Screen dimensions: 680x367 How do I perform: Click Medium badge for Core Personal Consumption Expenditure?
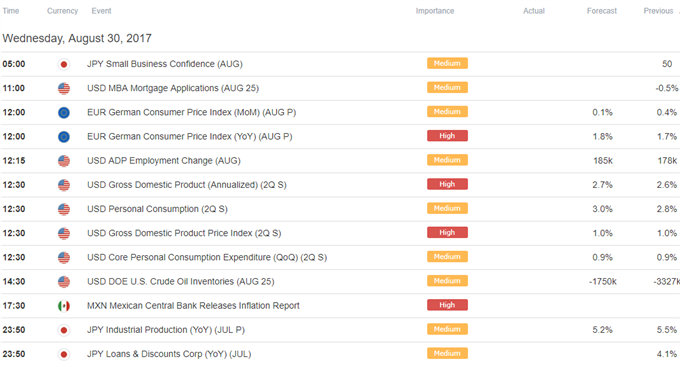point(447,257)
